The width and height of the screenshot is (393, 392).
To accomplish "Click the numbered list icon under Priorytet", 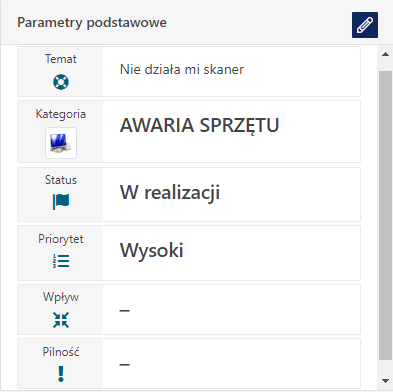I will (x=61, y=261).
